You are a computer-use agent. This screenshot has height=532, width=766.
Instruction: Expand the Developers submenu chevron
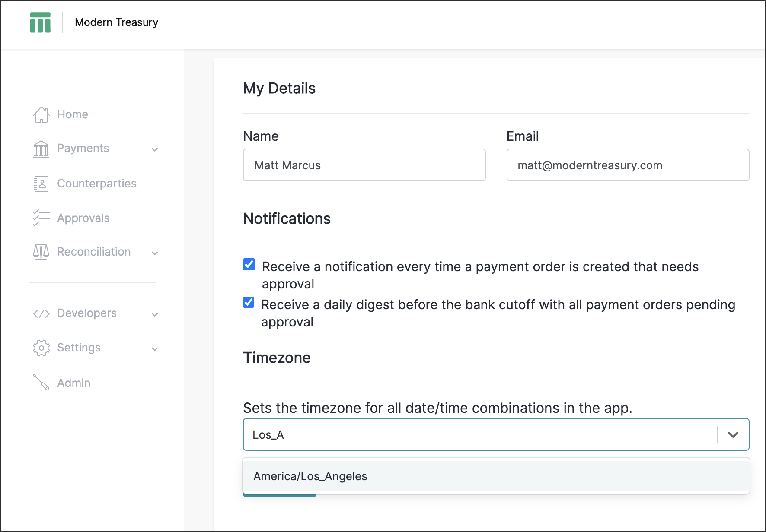(x=154, y=315)
